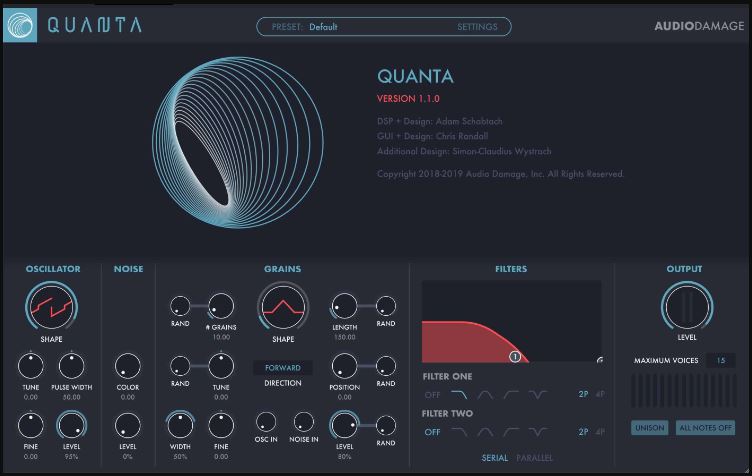Select Filter One band-pass shape icon

coord(485,395)
